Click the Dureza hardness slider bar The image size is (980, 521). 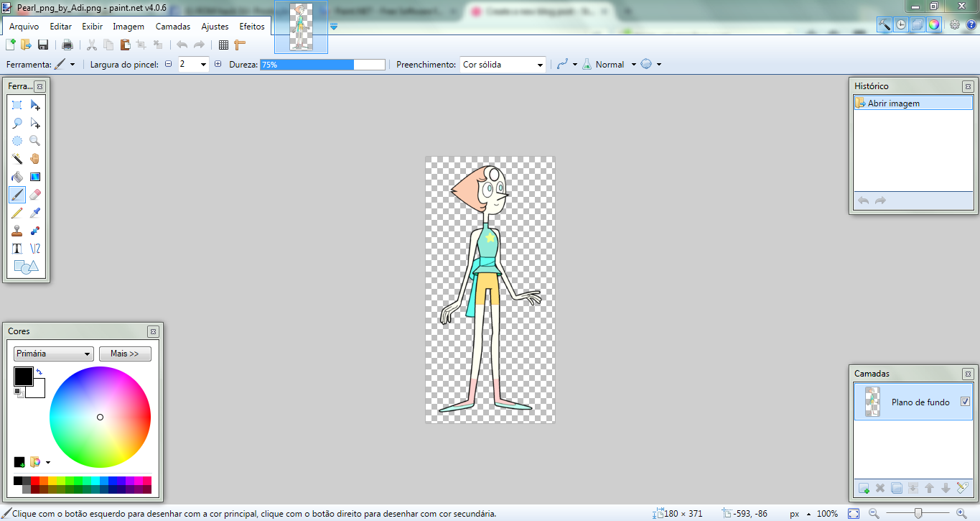[x=322, y=65]
